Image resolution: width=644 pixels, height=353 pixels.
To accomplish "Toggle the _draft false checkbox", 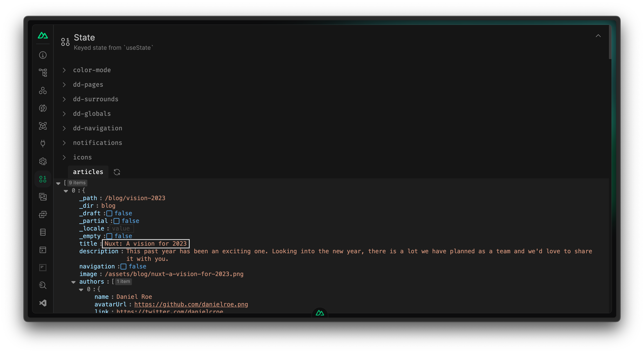I will click(109, 213).
